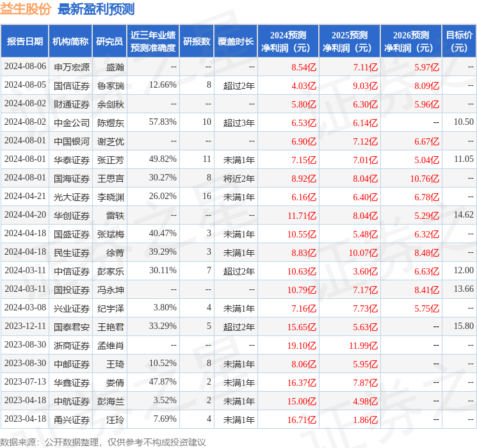
Task: Click the 10.50 target price
Action: [464, 122]
